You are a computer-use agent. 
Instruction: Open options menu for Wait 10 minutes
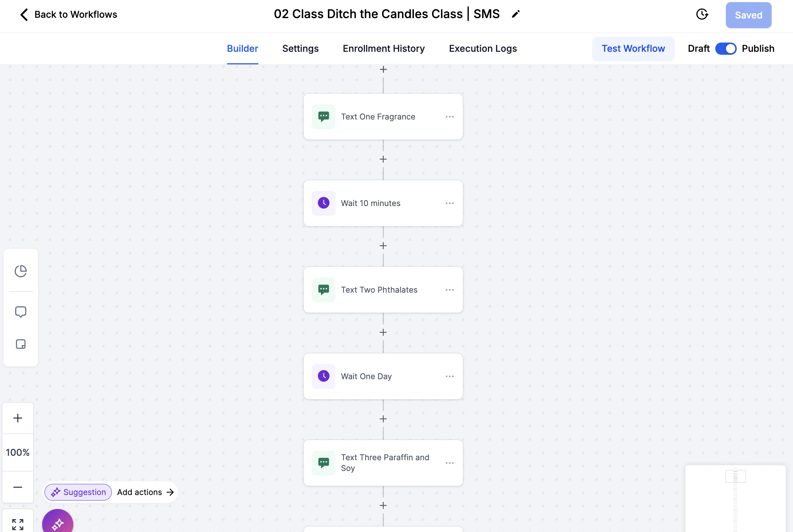tap(450, 203)
